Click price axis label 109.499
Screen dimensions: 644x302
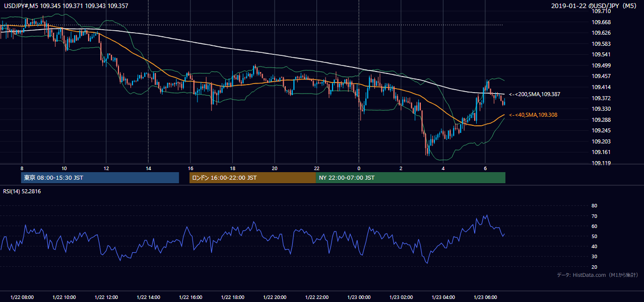click(601, 65)
